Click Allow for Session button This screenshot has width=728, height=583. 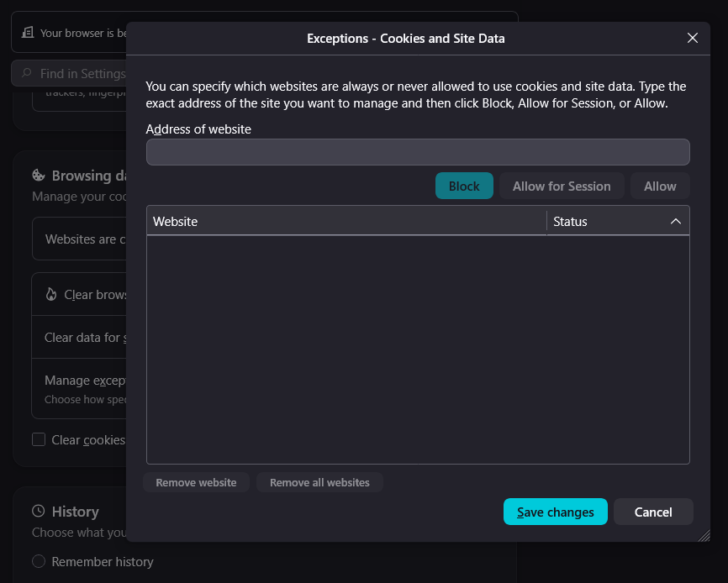click(x=562, y=186)
